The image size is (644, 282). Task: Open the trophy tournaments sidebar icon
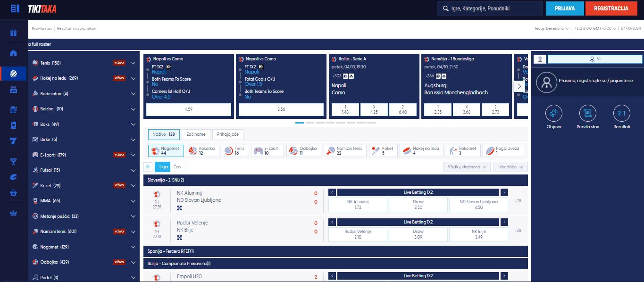tap(14, 161)
